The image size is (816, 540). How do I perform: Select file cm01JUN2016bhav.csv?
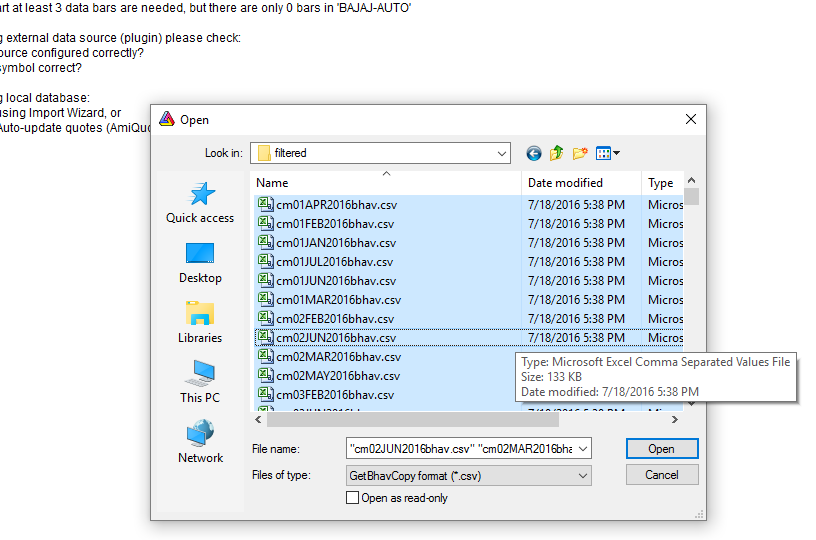[336, 281]
